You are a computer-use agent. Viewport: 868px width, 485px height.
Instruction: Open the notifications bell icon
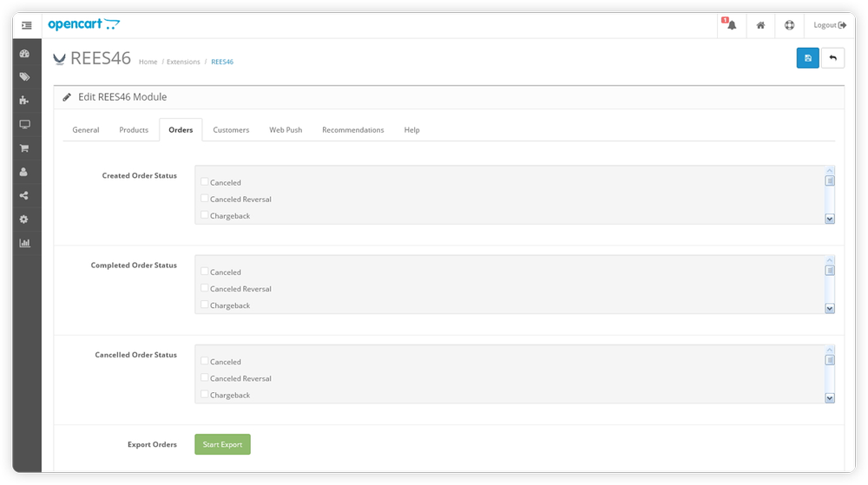pos(731,25)
